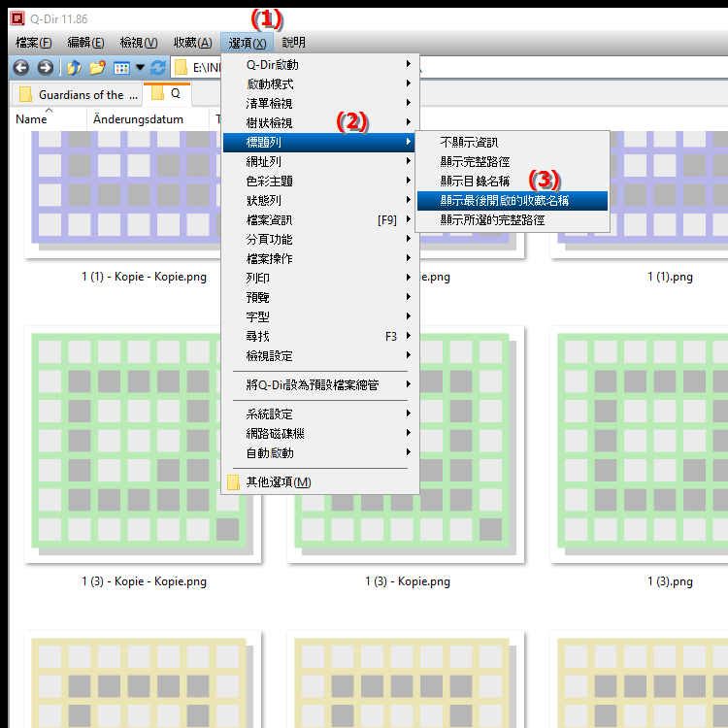Click folder icon beside 其他選項 entry
The image size is (728, 728).
pos(233,482)
